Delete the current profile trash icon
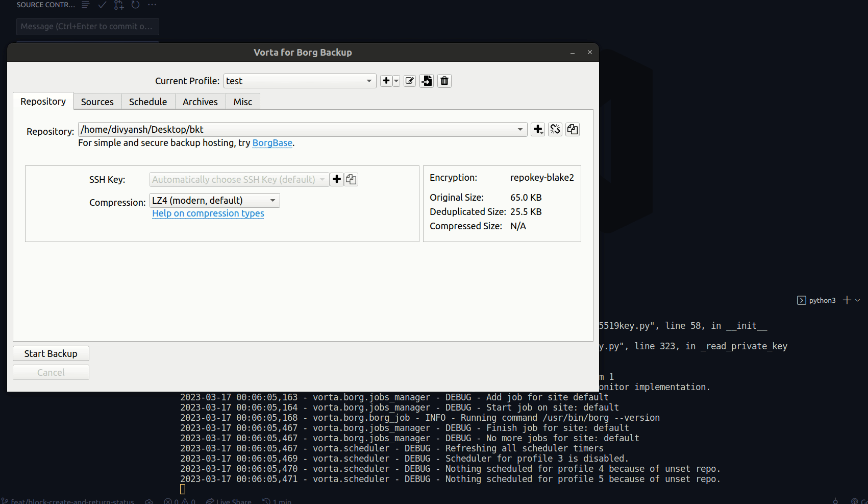The image size is (868, 504). coord(444,81)
